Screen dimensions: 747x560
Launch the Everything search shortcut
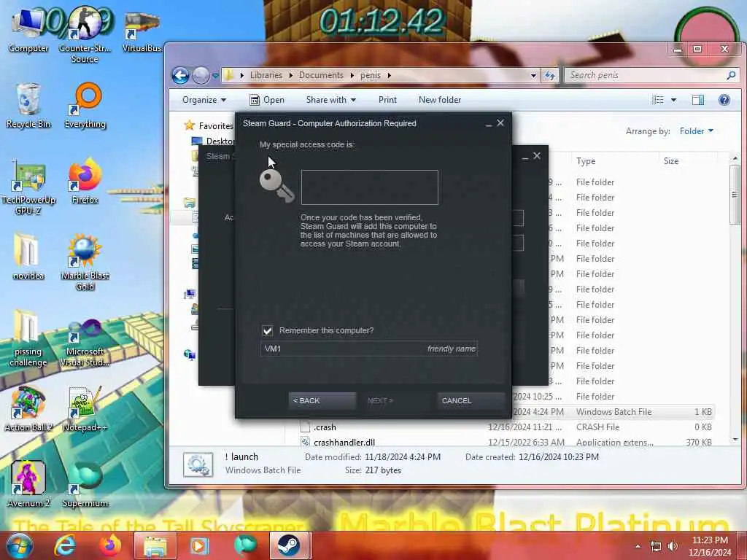(85, 106)
